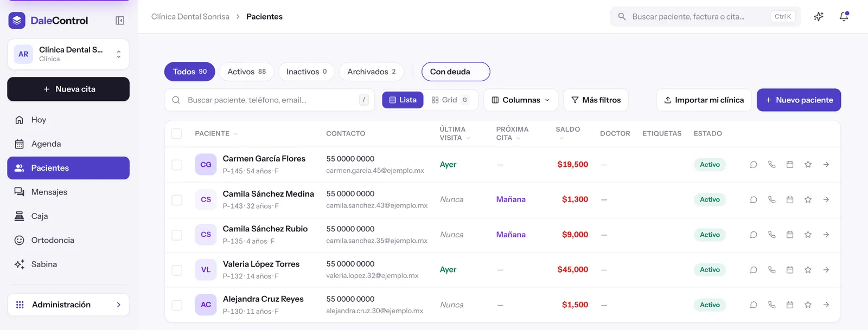The width and height of the screenshot is (868, 330).
Task: Click the $45,000 balance amount
Action: point(572,269)
